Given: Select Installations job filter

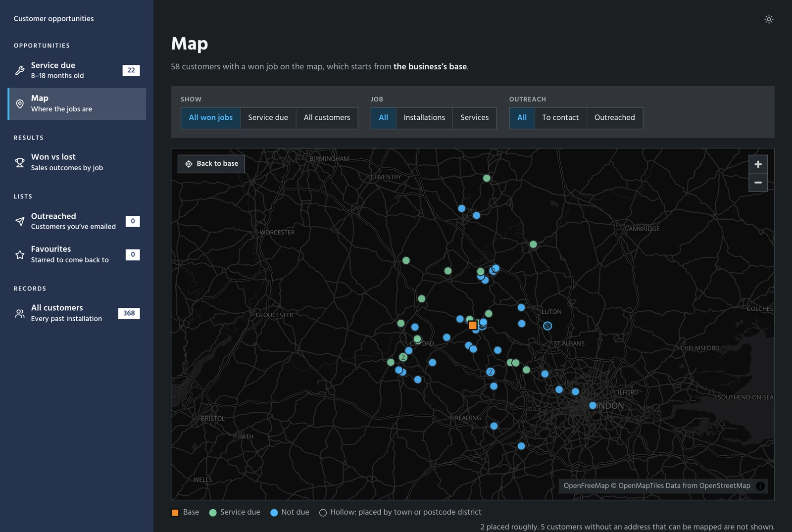Looking at the screenshot, I should (424, 118).
